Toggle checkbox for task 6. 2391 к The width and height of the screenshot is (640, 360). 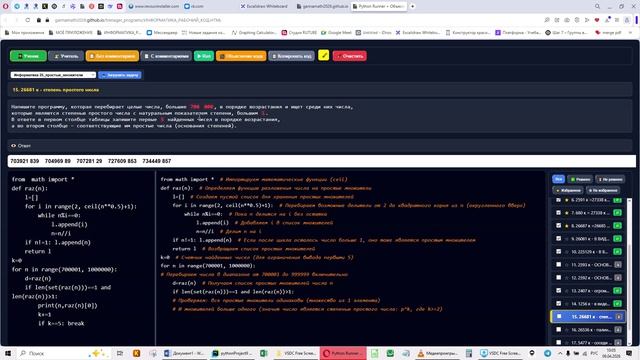(x=558, y=200)
